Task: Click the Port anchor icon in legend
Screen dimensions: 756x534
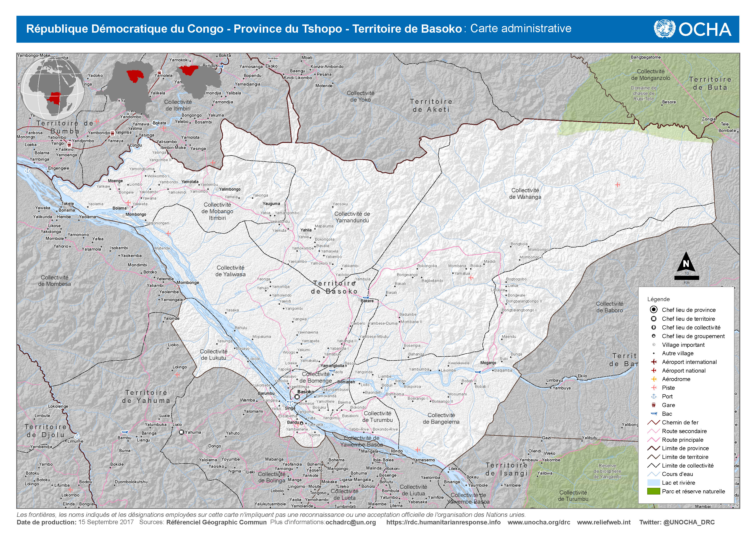Action: [x=654, y=396]
